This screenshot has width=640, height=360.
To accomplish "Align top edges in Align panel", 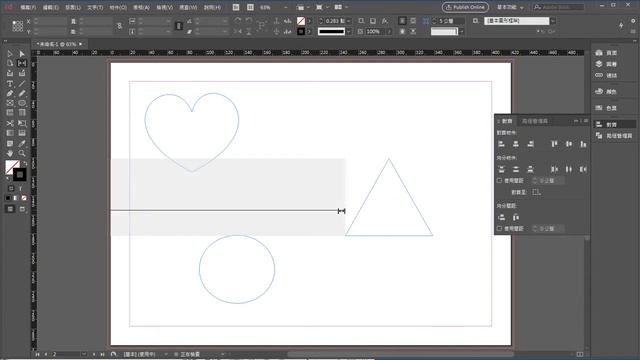I will click(554, 144).
